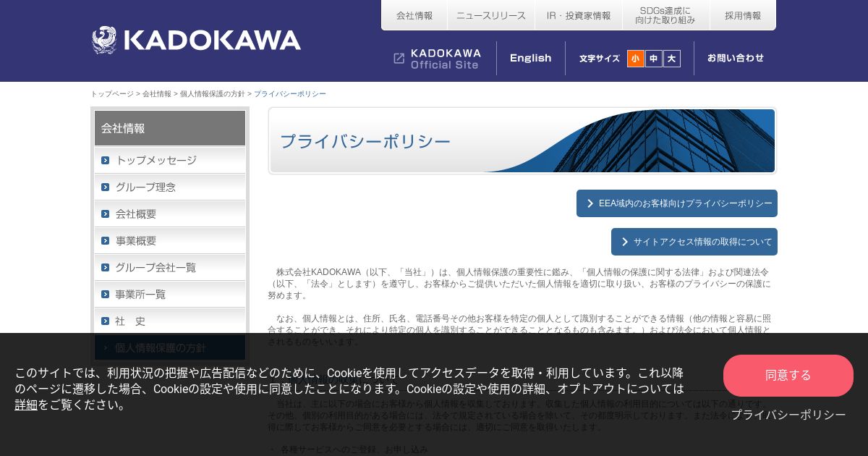
Task: Open 個人情報保護の方針 sidebar item
Action: click(x=170, y=347)
